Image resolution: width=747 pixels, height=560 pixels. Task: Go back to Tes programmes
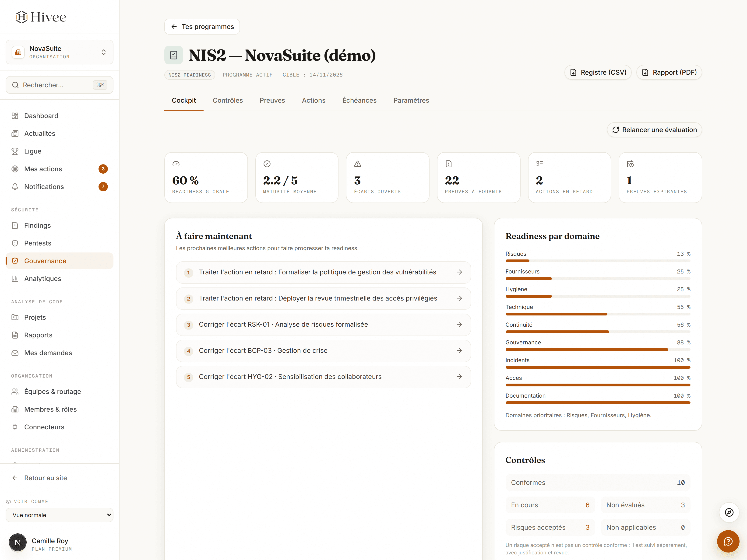point(202,27)
